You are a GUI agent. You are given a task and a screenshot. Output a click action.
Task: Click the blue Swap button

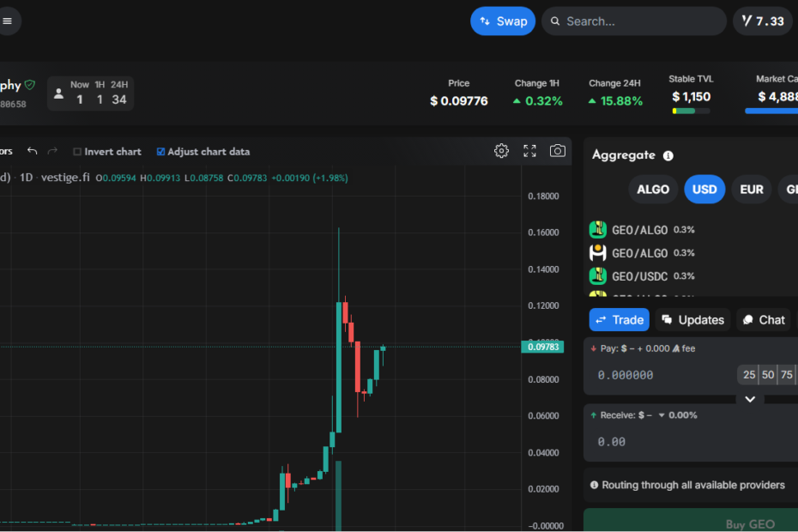coord(503,21)
